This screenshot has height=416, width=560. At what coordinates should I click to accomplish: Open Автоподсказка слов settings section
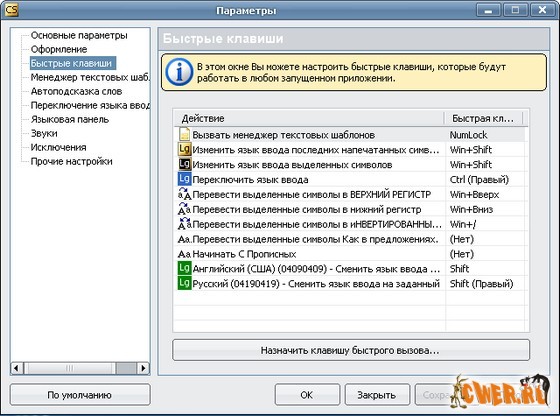[76, 91]
